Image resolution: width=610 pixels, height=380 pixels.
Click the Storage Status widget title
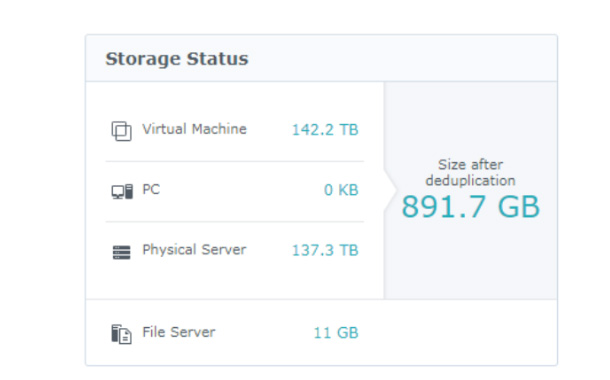click(x=177, y=59)
